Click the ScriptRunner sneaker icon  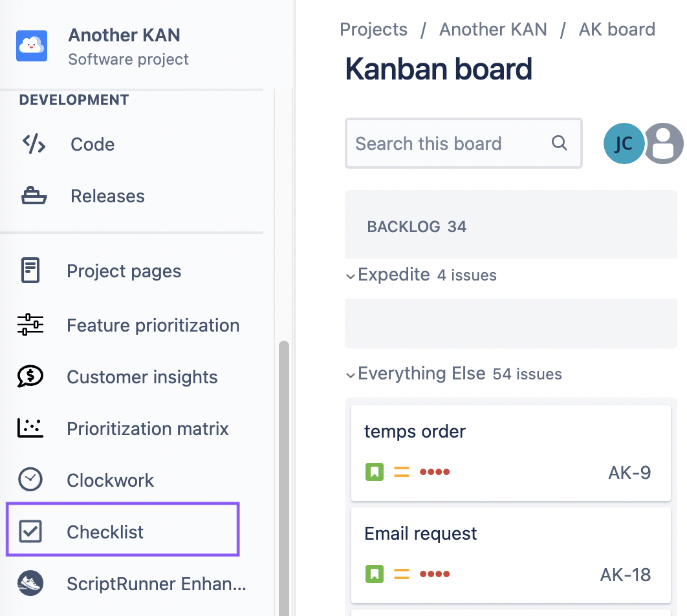pos(30,584)
